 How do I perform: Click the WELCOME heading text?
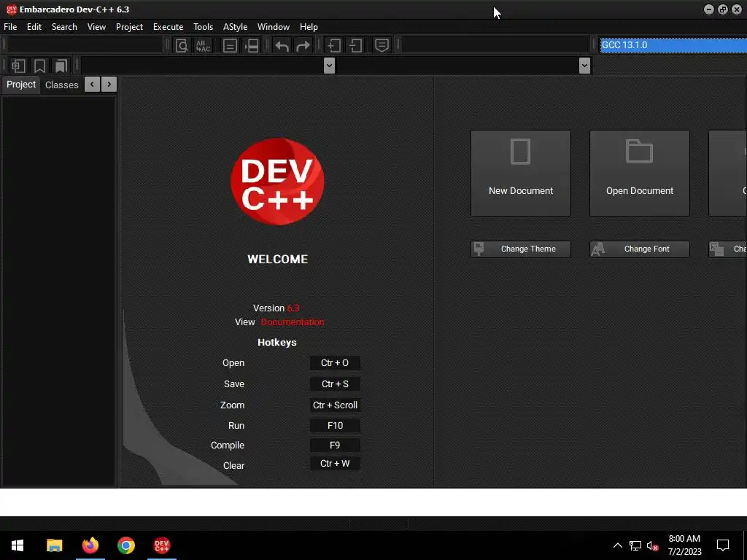tap(278, 259)
